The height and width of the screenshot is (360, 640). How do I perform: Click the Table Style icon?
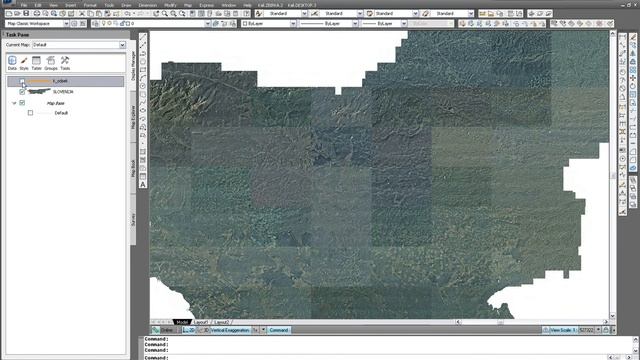(370, 13)
